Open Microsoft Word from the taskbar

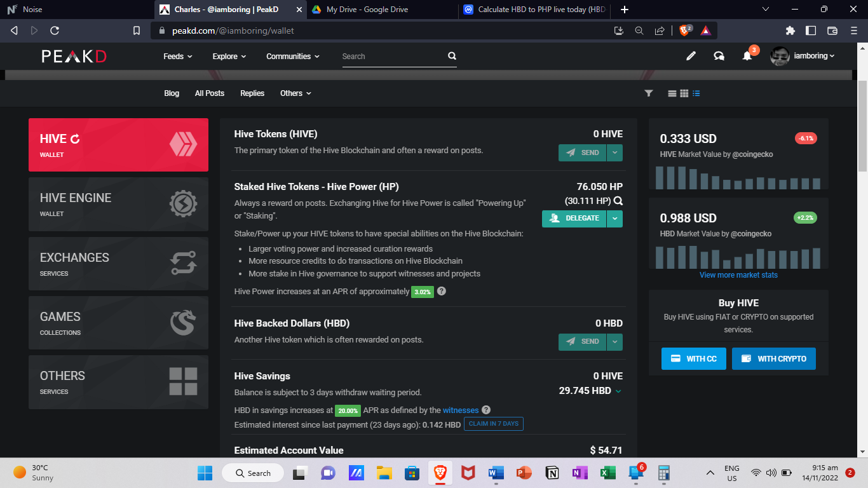pyautogui.click(x=496, y=473)
